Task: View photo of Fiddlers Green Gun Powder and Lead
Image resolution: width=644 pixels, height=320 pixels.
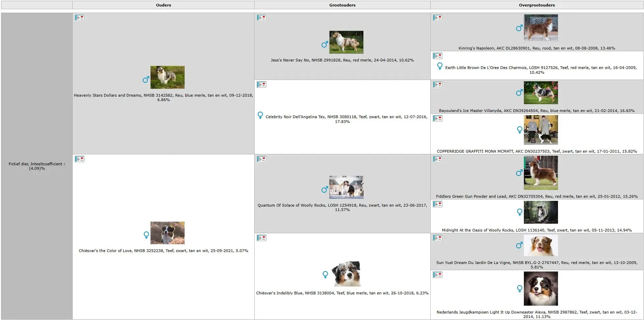Action: (541, 173)
